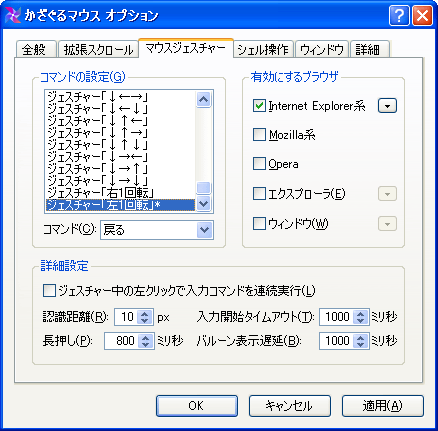Image resolution: width=438 pixels, height=431 pixels.
Task: Decrease the 長押し value with down arrow
Action: click(145, 344)
